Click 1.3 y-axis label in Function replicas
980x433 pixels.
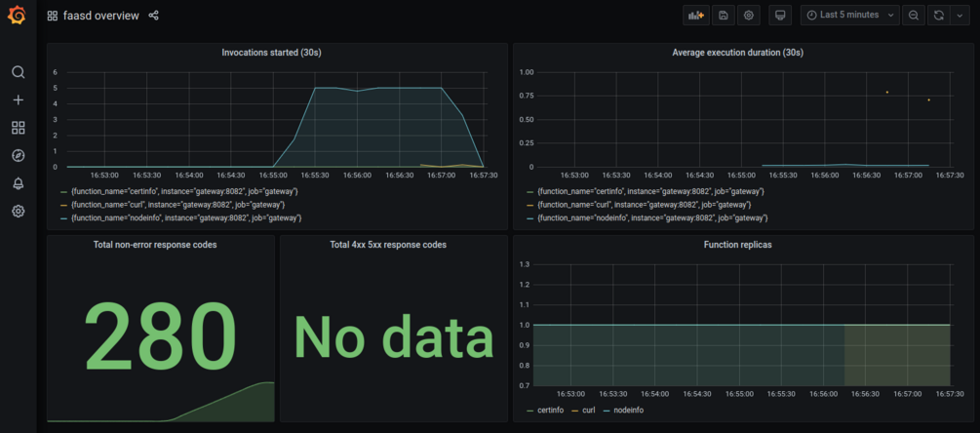pos(524,265)
